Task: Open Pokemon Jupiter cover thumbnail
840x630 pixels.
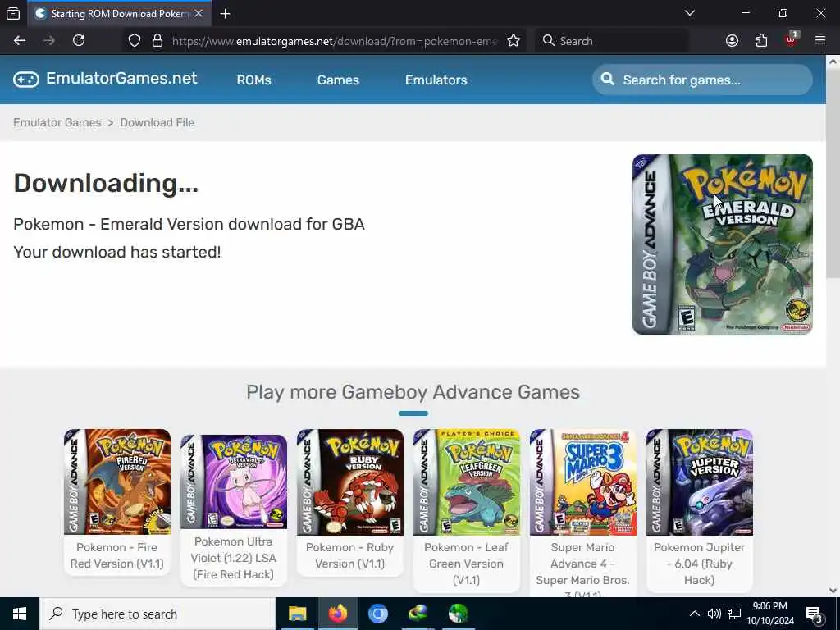Action: click(x=699, y=482)
